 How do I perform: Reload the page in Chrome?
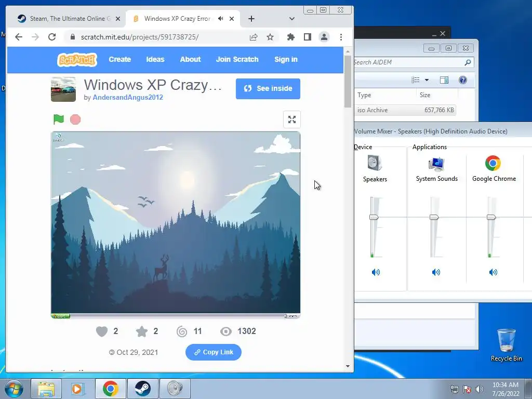tap(52, 37)
